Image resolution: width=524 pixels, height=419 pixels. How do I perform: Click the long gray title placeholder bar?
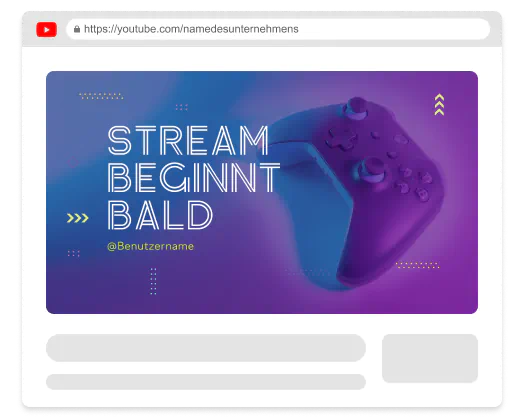coord(206,348)
